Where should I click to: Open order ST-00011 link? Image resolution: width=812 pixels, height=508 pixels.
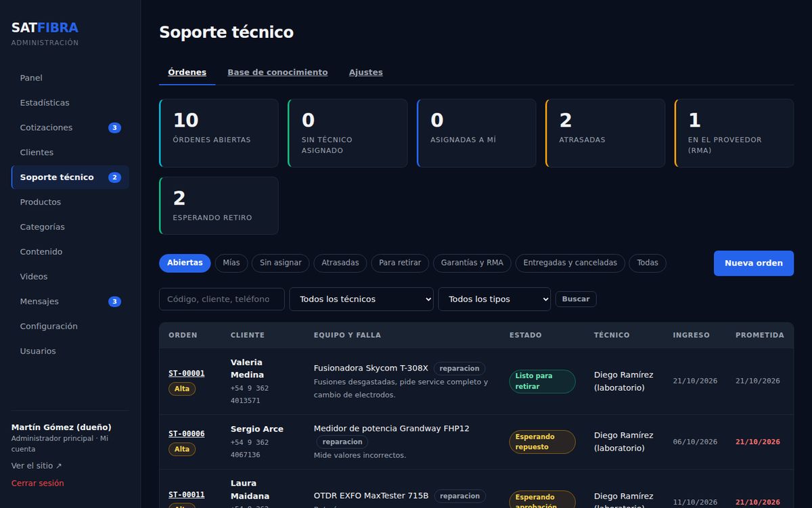point(187,495)
